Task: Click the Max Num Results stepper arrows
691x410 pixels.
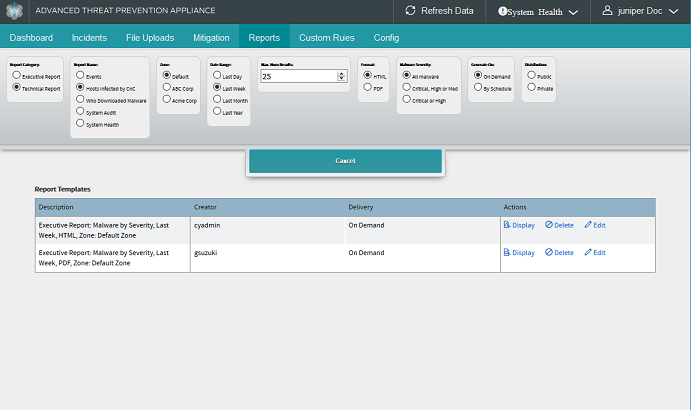Action: point(342,76)
